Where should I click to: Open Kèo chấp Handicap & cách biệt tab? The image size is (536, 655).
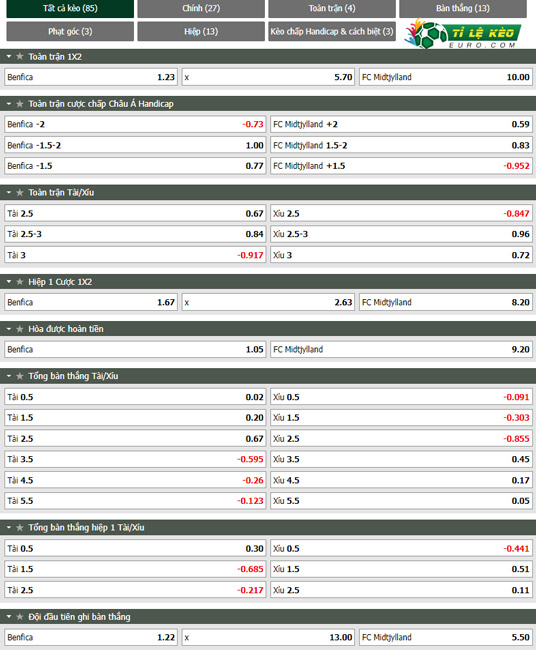[332, 31]
